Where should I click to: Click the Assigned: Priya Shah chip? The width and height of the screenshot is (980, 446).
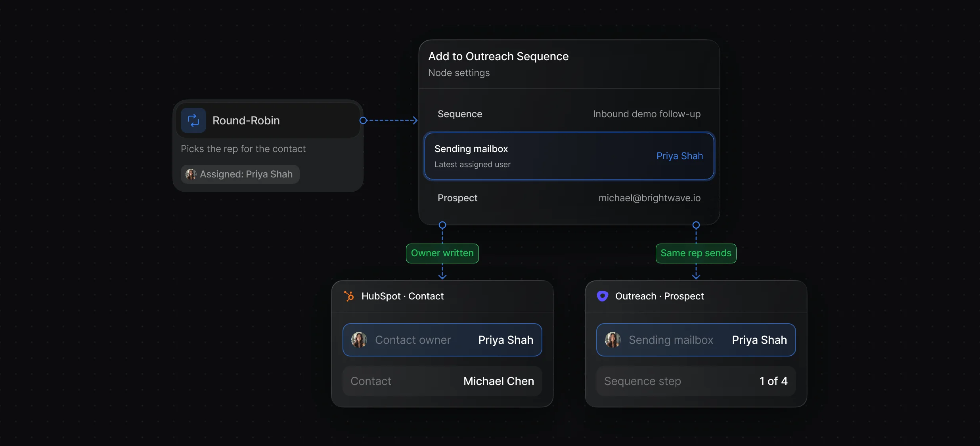[240, 174]
